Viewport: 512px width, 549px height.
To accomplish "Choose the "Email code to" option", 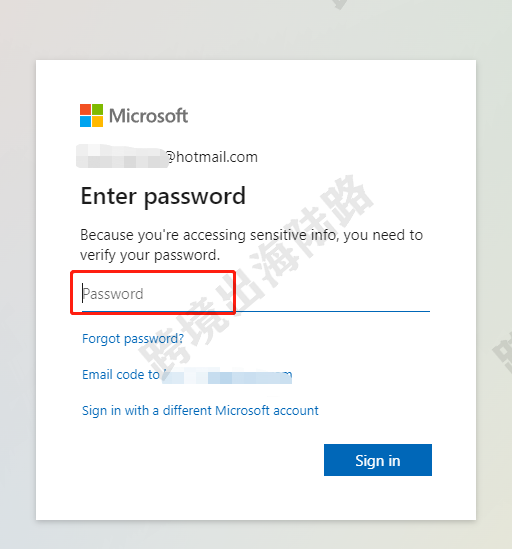I will [121, 375].
